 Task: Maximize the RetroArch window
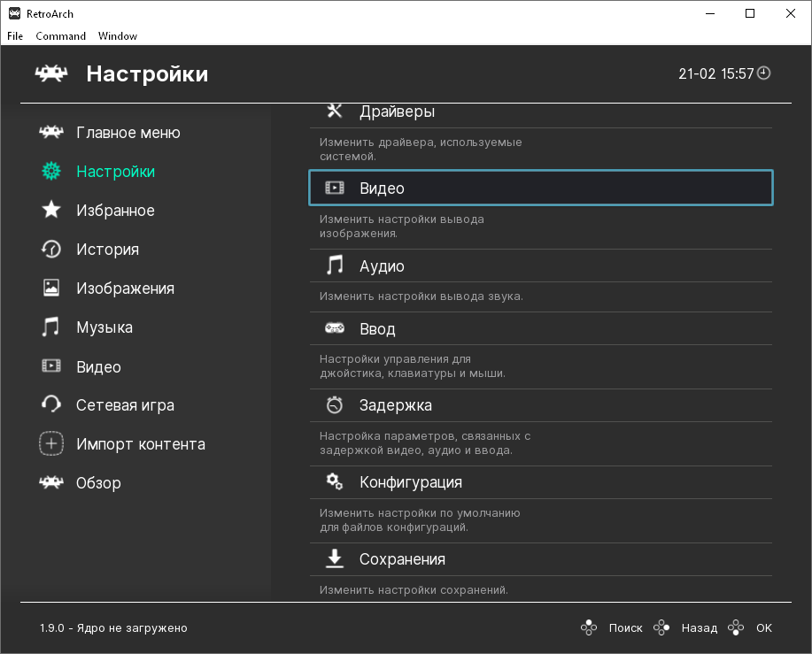[x=750, y=13]
